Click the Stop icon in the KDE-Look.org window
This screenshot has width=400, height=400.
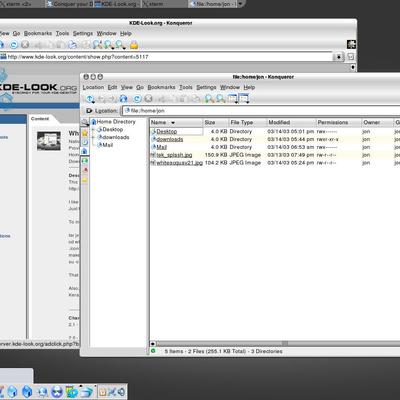pos(25,44)
